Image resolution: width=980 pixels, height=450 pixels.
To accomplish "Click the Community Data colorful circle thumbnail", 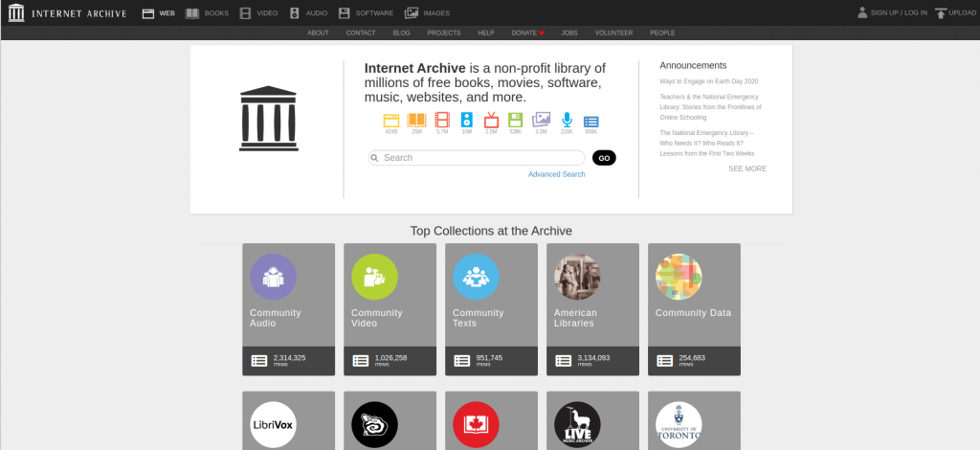I will (679, 277).
